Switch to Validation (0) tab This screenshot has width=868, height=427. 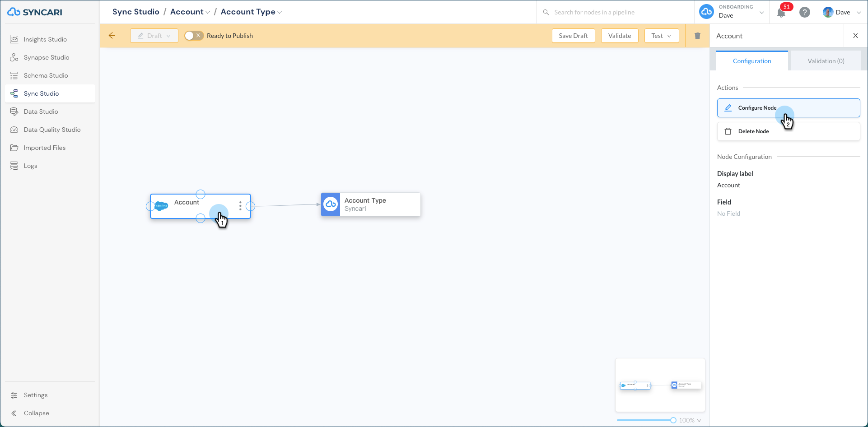pyautogui.click(x=826, y=61)
